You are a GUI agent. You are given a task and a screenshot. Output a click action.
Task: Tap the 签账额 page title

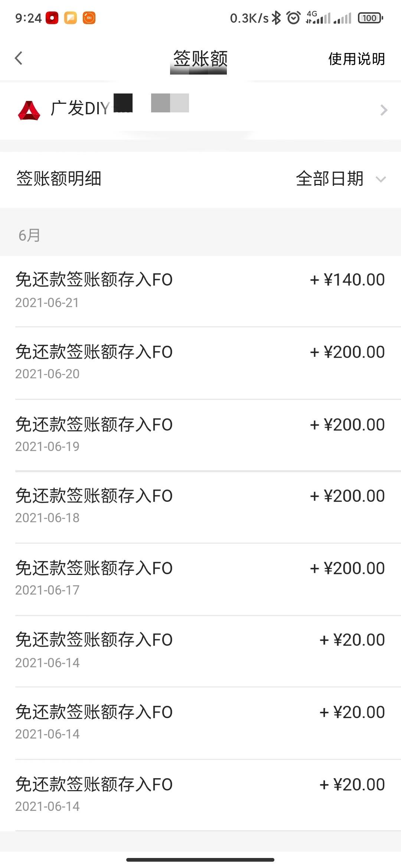pyautogui.click(x=200, y=59)
